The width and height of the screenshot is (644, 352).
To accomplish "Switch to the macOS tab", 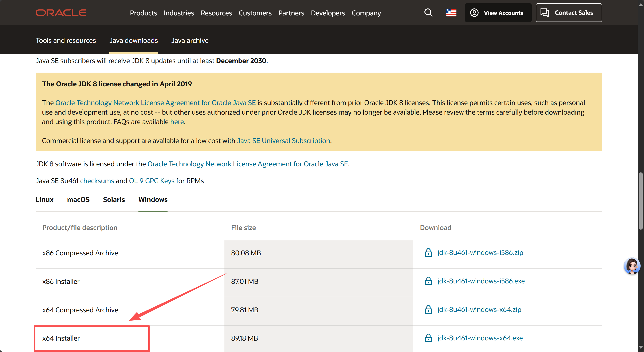I will [78, 200].
